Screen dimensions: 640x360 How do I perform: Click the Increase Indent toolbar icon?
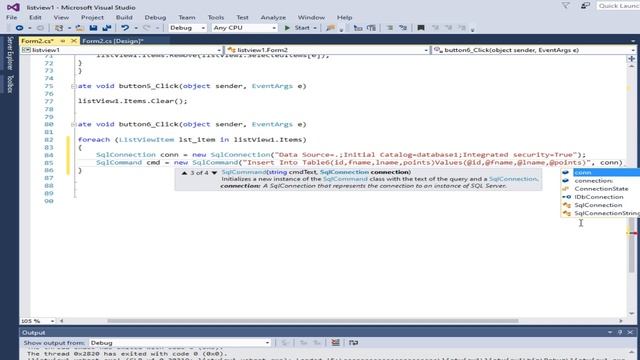[371, 28]
